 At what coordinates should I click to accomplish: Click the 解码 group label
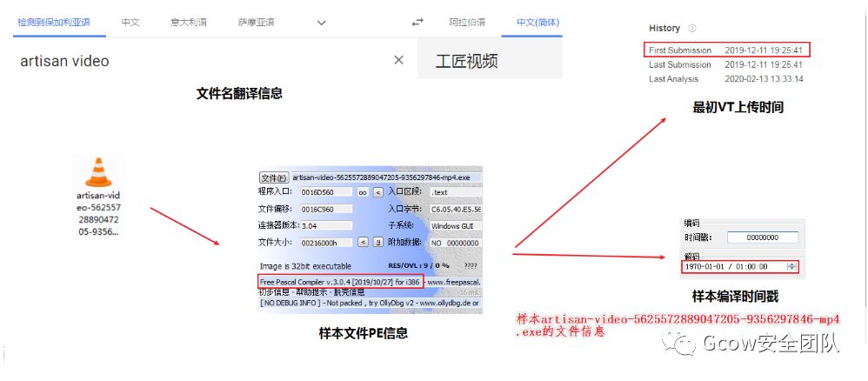click(692, 257)
